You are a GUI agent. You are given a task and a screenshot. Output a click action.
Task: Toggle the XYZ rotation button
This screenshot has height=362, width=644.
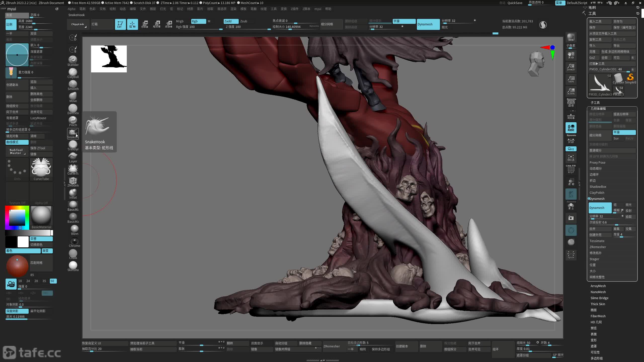click(x=571, y=149)
